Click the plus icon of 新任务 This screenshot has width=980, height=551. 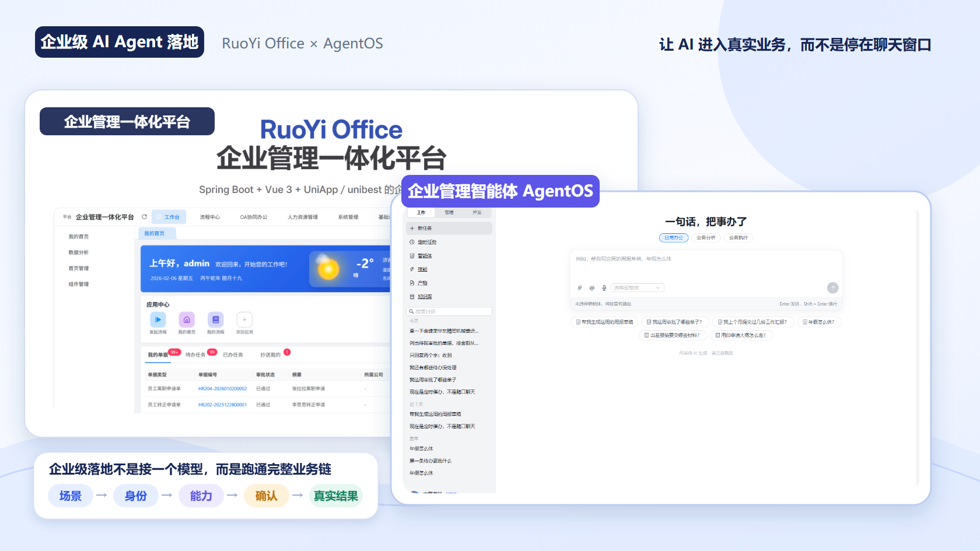pos(412,229)
